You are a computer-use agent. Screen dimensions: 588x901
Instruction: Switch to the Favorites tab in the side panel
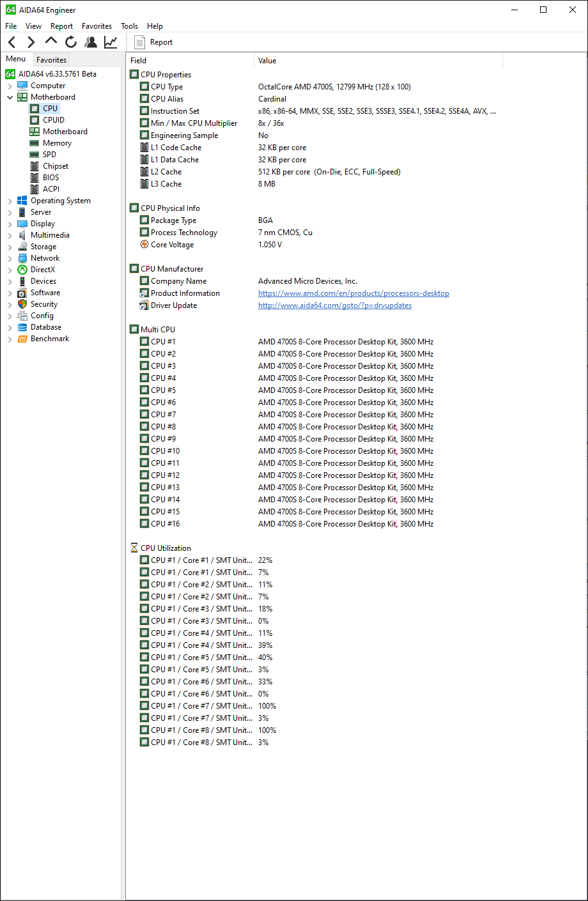pyautogui.click(x=51, y=59)
